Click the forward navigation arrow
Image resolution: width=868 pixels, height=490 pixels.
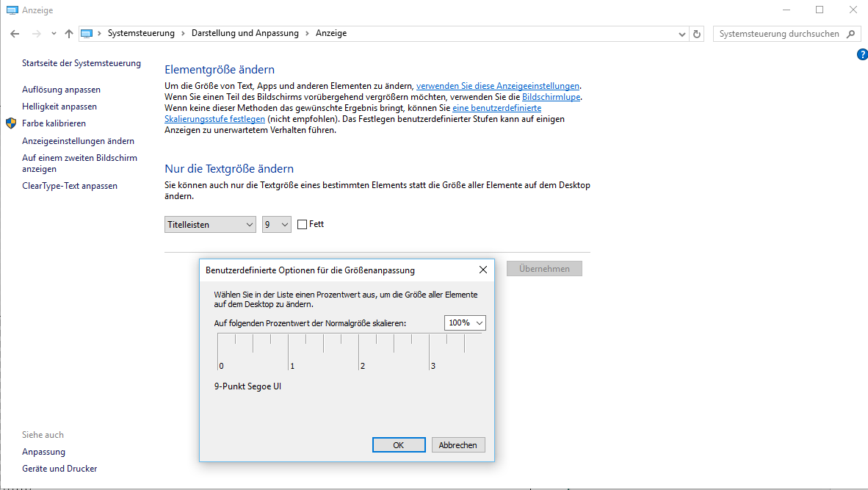[37, 34]
